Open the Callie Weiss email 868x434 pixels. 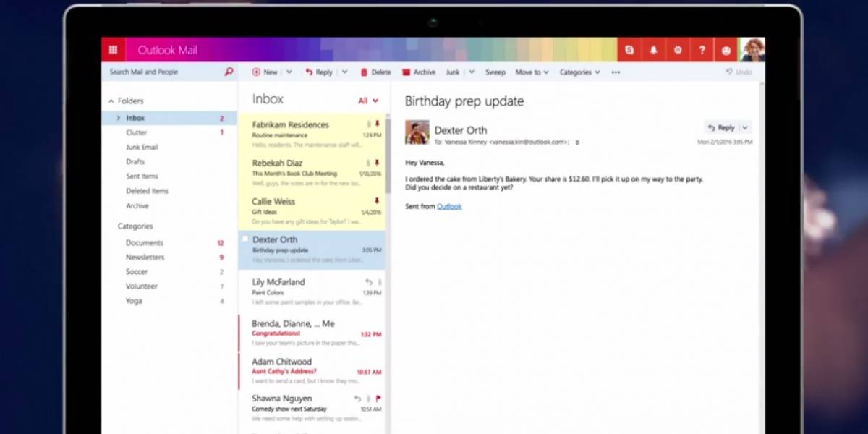point(312,210)
